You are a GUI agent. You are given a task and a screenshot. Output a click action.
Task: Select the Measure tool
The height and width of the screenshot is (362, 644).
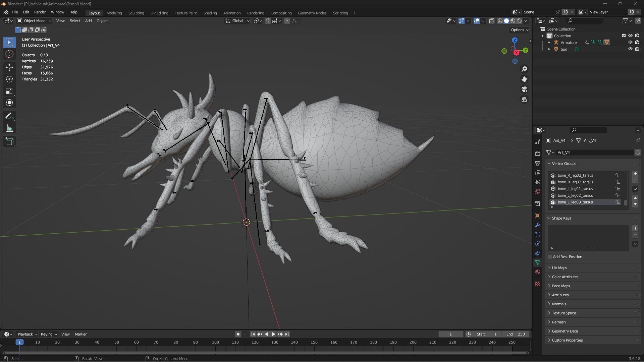[9, 128]
